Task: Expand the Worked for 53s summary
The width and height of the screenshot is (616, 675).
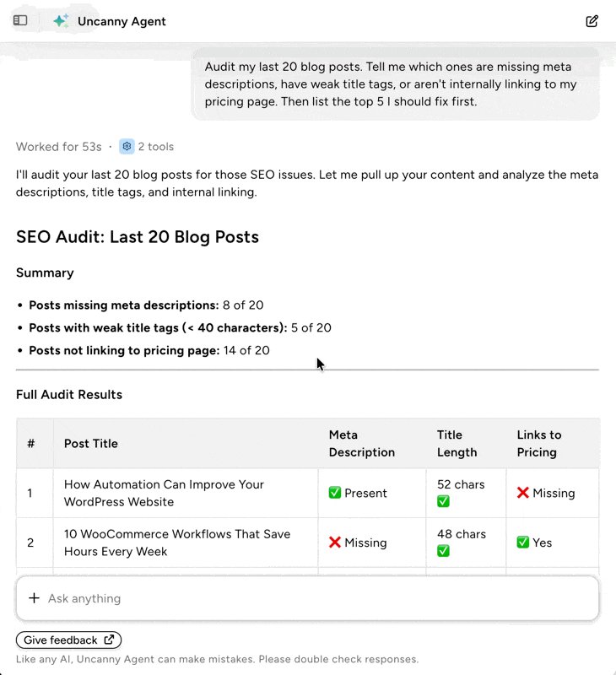Action: [59, 146]
